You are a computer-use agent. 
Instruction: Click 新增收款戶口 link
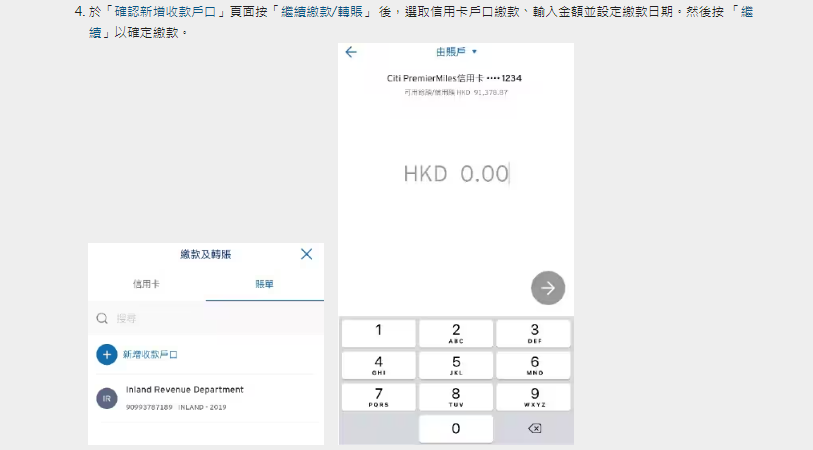[x=150, y=354]
